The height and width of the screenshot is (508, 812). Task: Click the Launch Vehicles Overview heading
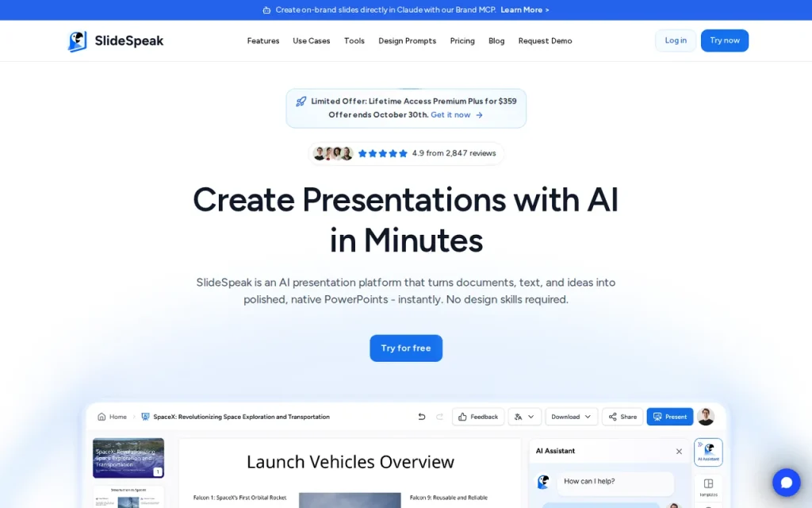(350, 462)
